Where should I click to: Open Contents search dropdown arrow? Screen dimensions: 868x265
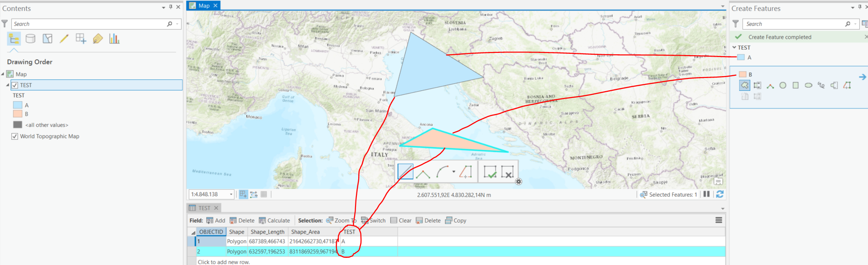(177, 24)
